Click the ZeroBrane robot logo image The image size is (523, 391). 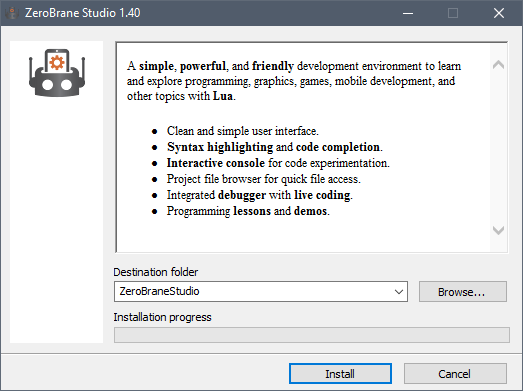(57, 73)
